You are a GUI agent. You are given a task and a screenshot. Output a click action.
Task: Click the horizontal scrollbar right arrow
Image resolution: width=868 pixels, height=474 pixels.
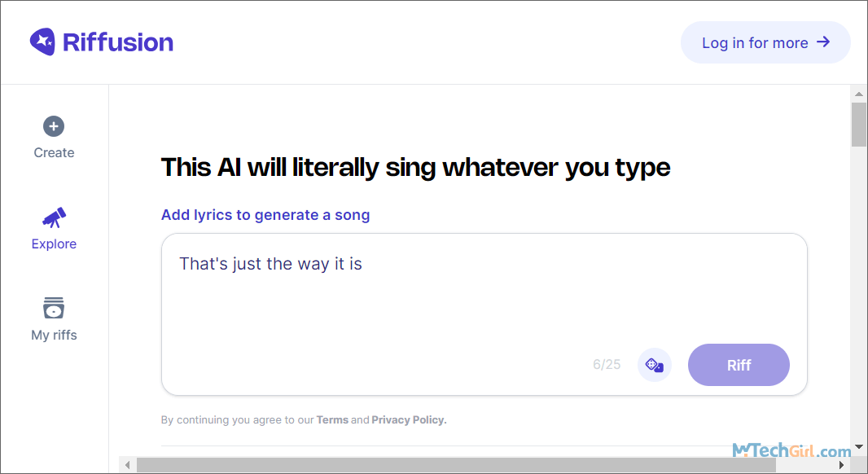(842, 465)
